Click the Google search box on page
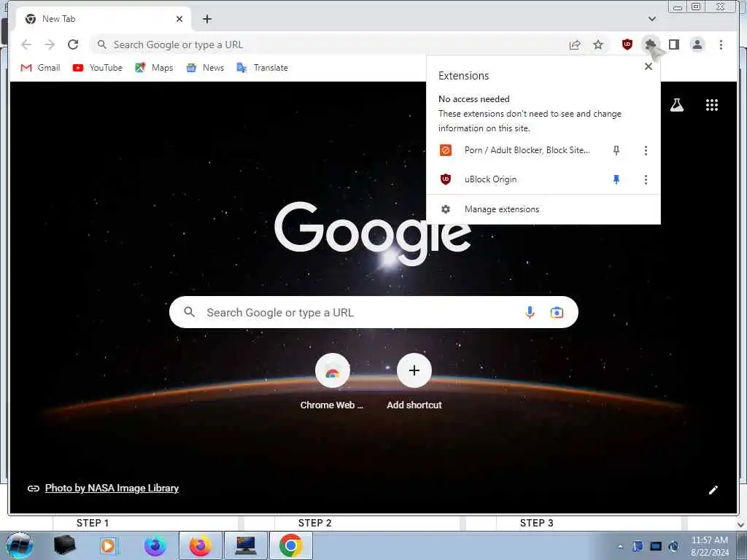This screenshot has width=747, height=560. (x=373, y=312)
